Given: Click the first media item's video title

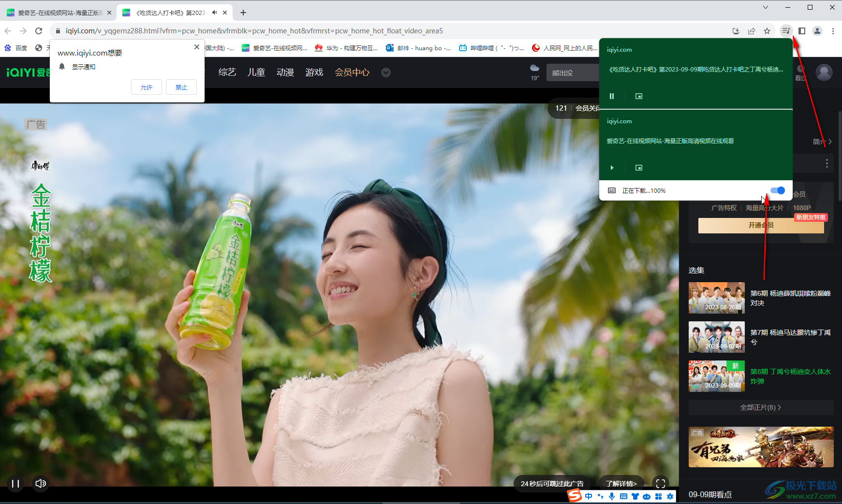Looking at the screenshot, I should 695,69.
